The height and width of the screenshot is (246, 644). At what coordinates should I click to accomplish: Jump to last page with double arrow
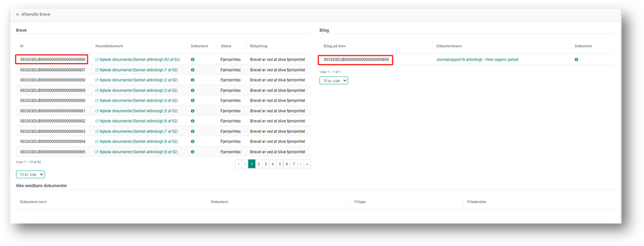[x=307, y=164]
